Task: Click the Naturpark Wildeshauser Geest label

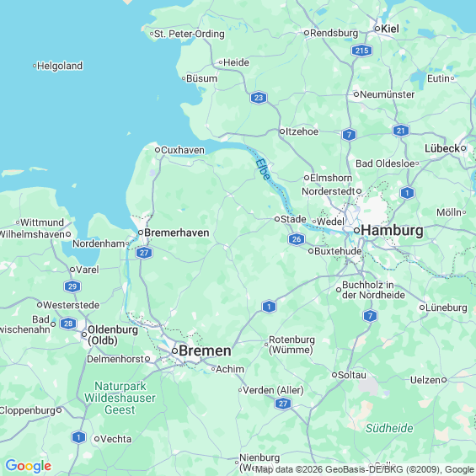Action: point(120,398)
